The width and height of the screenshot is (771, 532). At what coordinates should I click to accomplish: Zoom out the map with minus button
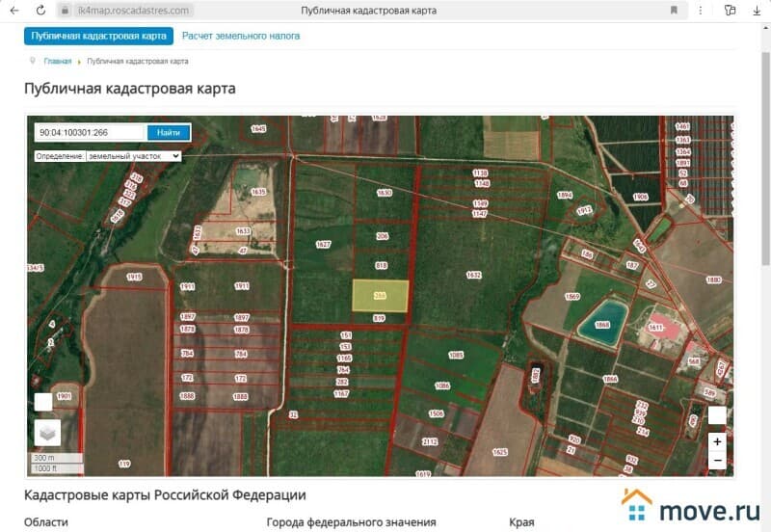[716, 461]
